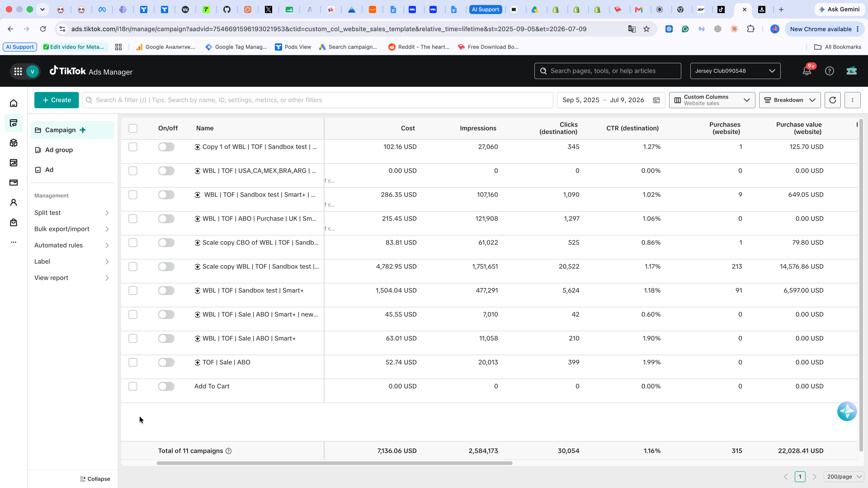Image resolution: width=868 pixels, height=488 pixels.
Task: Toggle on WBL | TOF | Sandbox test | Smart+ campaign switch
Action: (x=166, y=291)
